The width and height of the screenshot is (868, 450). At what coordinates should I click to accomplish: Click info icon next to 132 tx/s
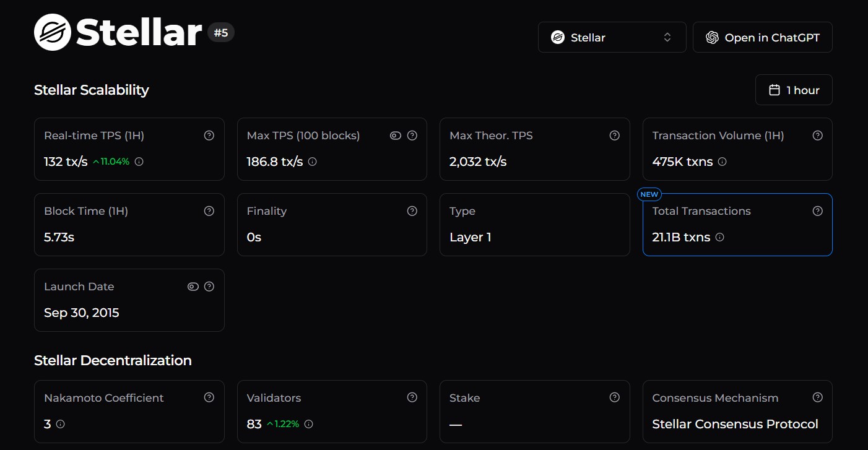click(139, 162)
